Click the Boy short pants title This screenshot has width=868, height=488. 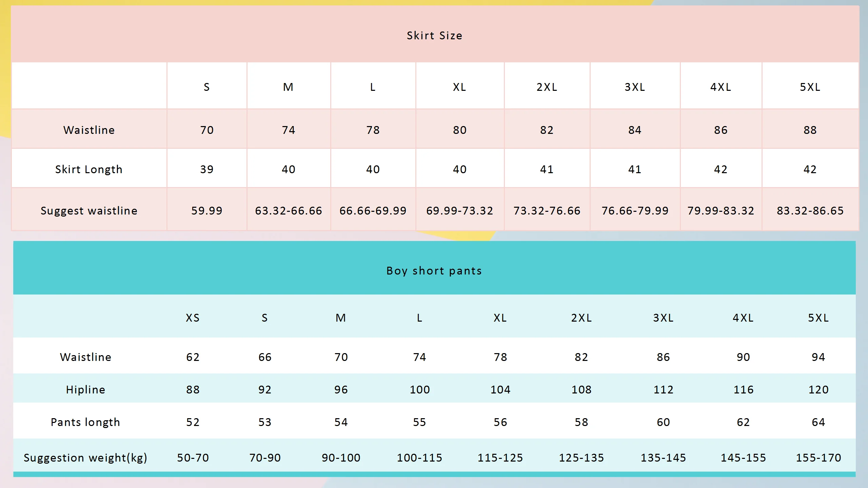coord(434,271)
